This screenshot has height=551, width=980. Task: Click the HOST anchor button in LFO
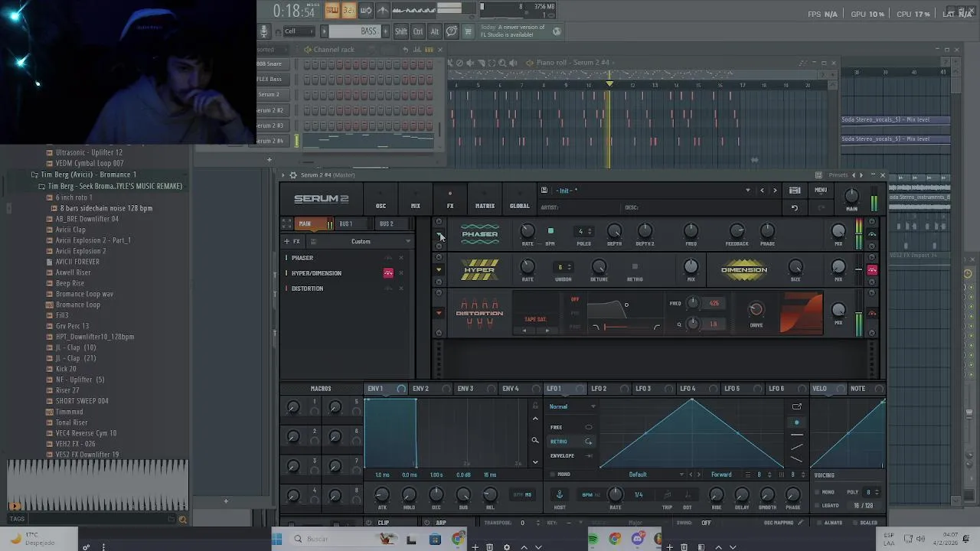[x=560, y=494]
